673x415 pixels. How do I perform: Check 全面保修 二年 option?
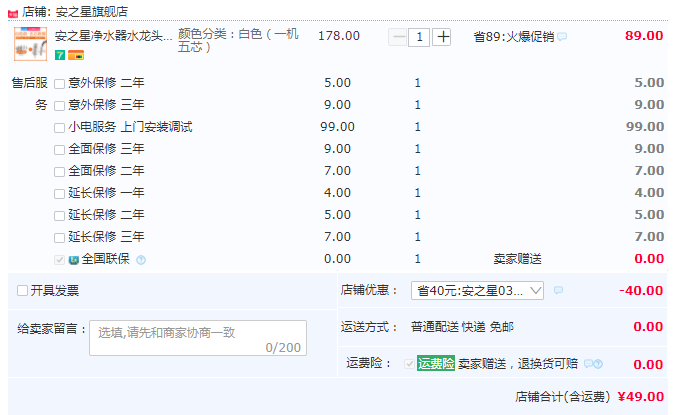(59, 172)
